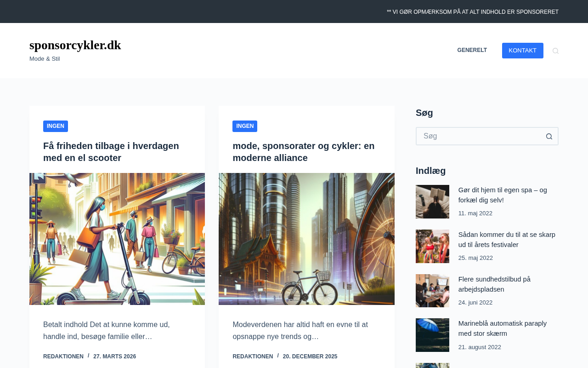Open the workplace health post thumbnail
This screenshot has width=588, height=368.
click(x=432, y=291)
